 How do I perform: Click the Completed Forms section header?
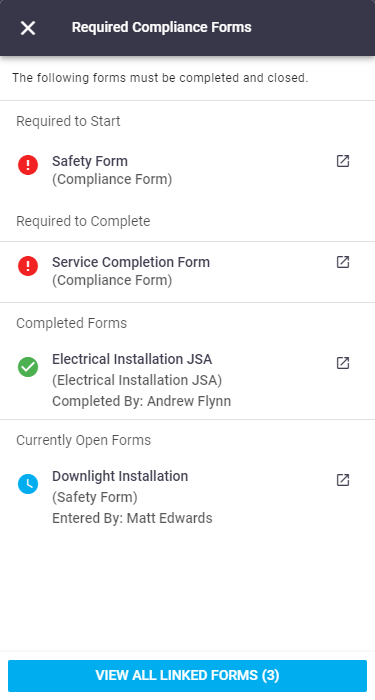coord(71,323)
